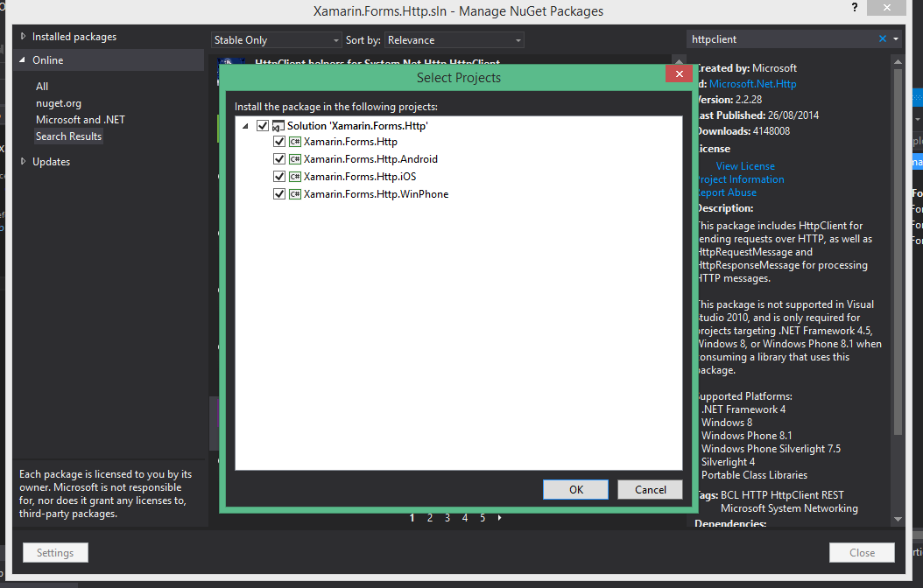Select the All source under Online
The width and height of the screenshot is (923, 588).
[42, 87]
